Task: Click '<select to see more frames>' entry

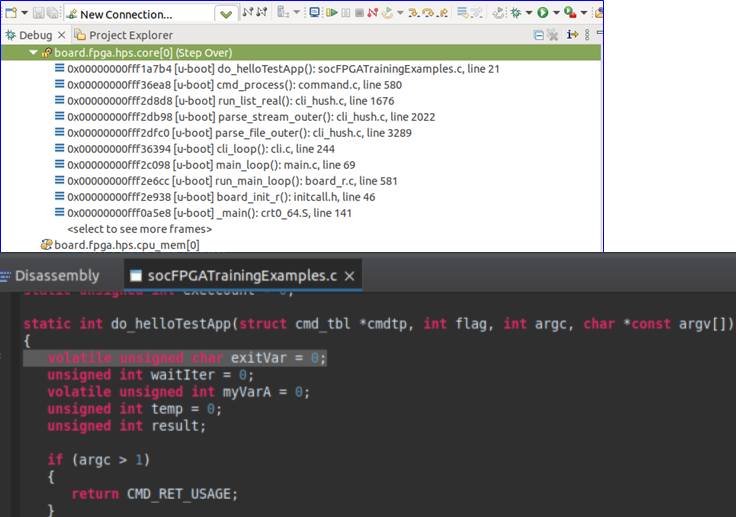Action: [x=125, y=229]
